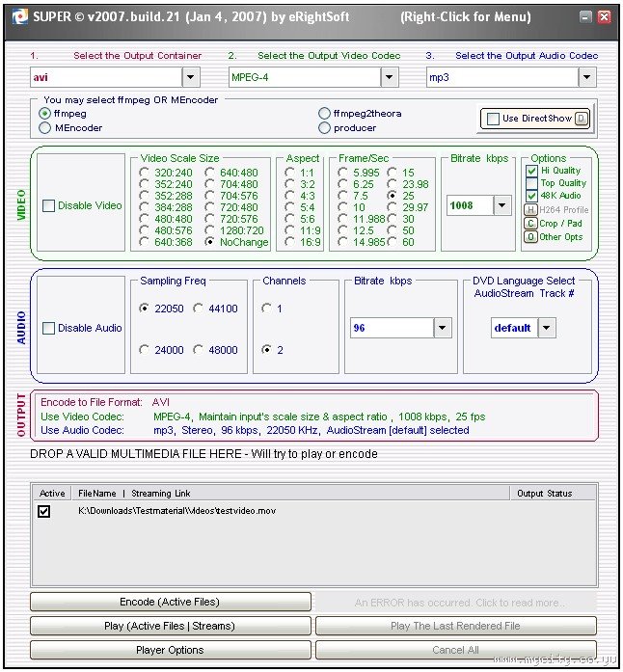The height and width of the screenshot is (672, 623).
Task: Click the Other Opts label
Action: coord(561,237)
